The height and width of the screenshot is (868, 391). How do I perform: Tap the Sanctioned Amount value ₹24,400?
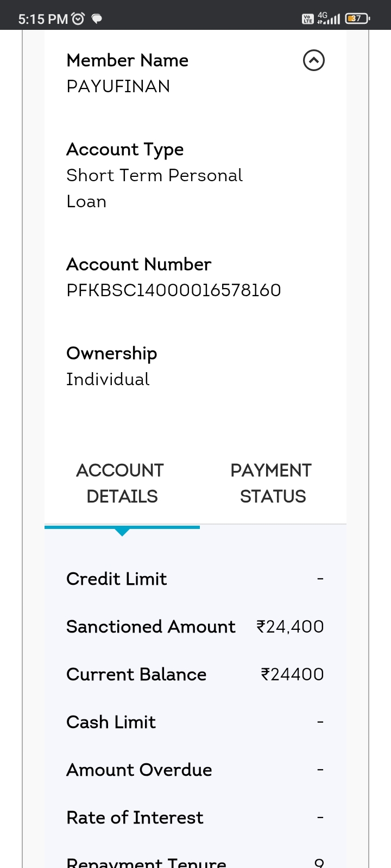click(290, 627)
